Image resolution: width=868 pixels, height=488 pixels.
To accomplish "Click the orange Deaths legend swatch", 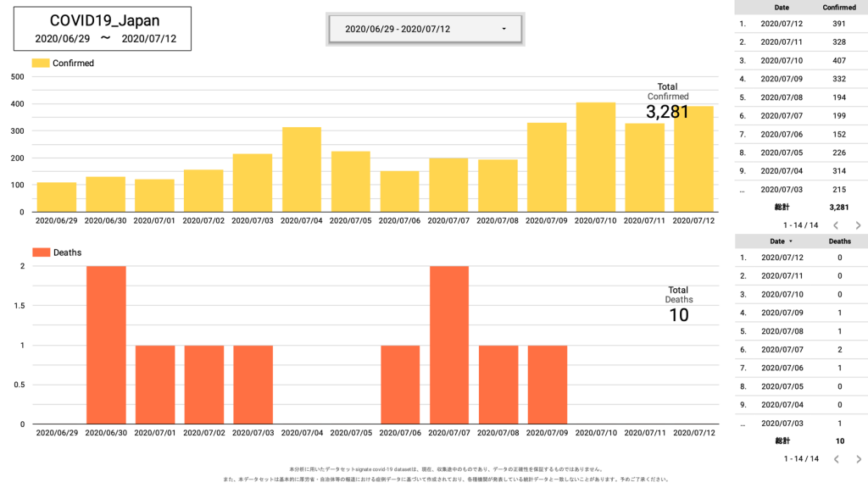I will click(41, 252).
